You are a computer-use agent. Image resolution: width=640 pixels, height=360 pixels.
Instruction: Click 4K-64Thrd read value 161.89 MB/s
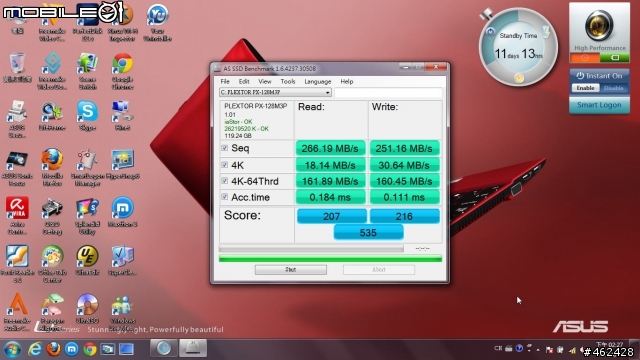(x=330, y=181)
